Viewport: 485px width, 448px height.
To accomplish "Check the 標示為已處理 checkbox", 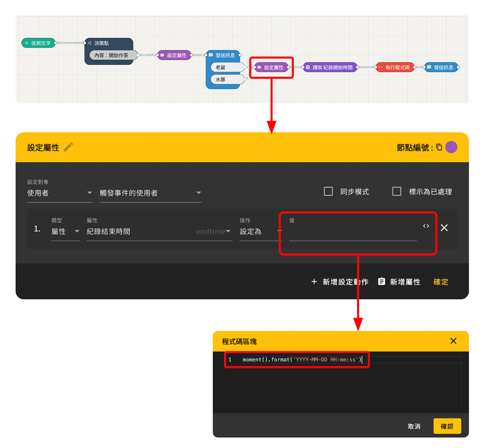I will [x=397, y=191].
